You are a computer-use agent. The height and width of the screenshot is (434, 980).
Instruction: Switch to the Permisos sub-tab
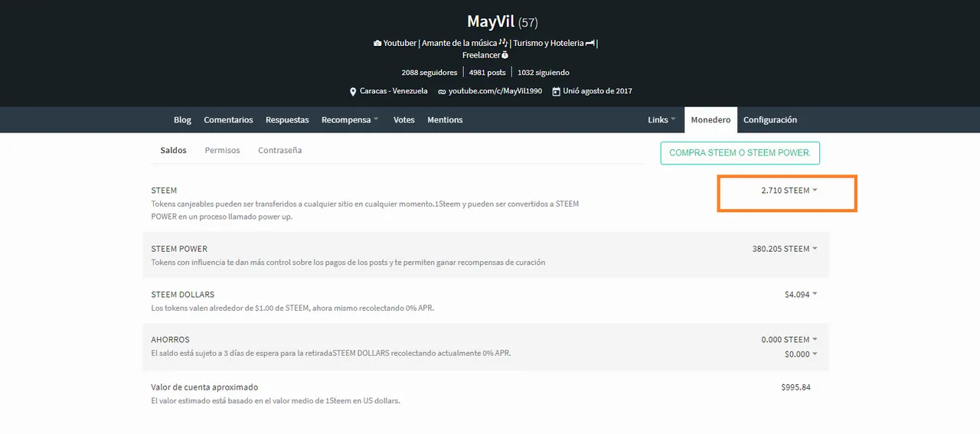(222, 150)
